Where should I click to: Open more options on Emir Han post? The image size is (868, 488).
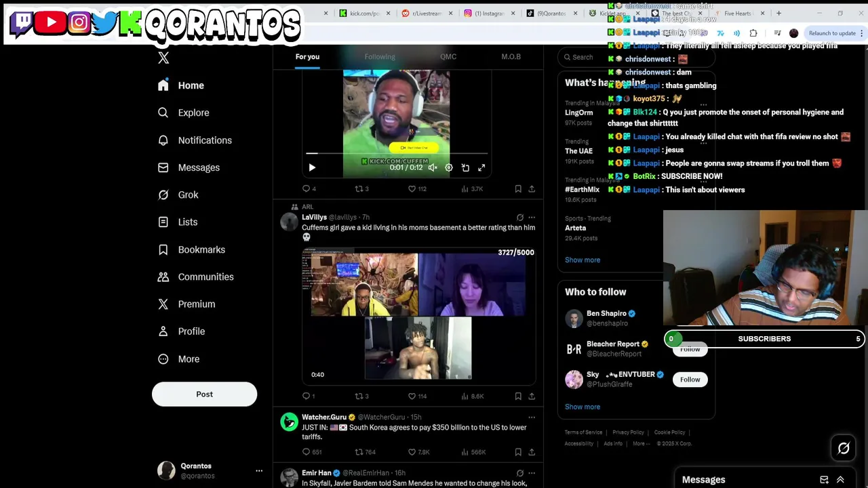532,473
